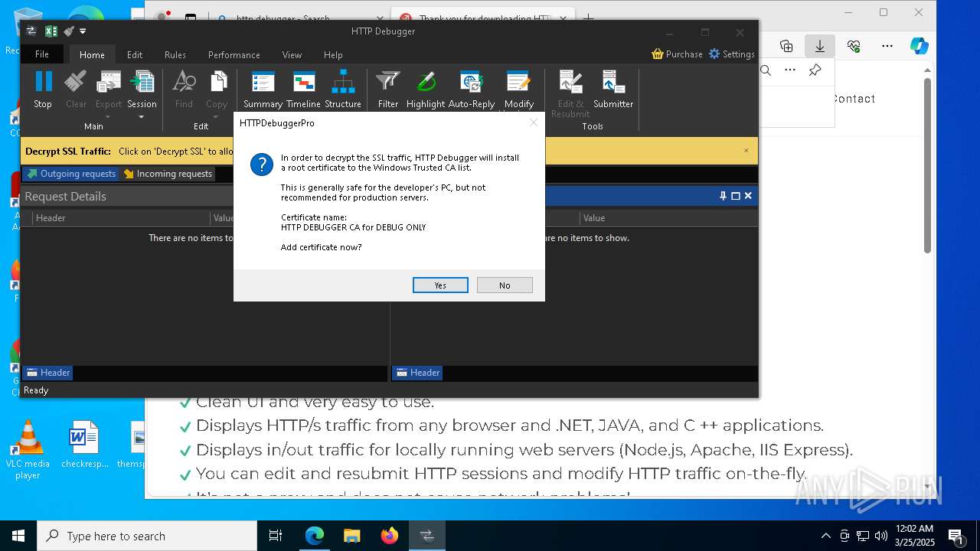Open File Explorer from the taskbar

[x=351, y=536]
